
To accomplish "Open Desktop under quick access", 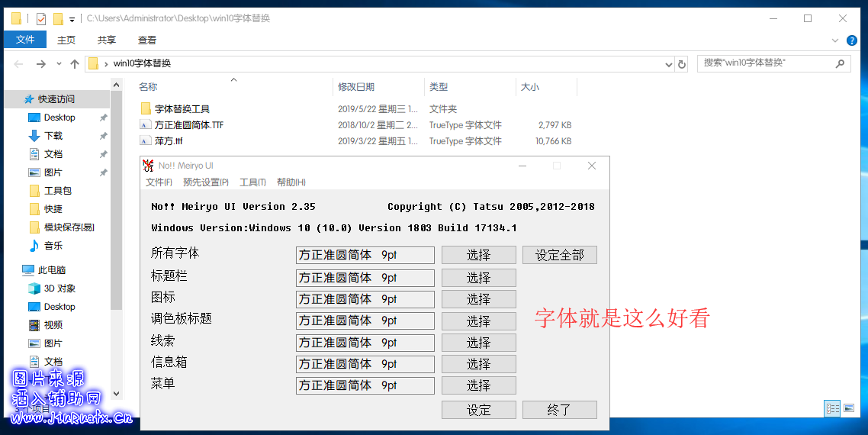I will click(x=59, y=118).
